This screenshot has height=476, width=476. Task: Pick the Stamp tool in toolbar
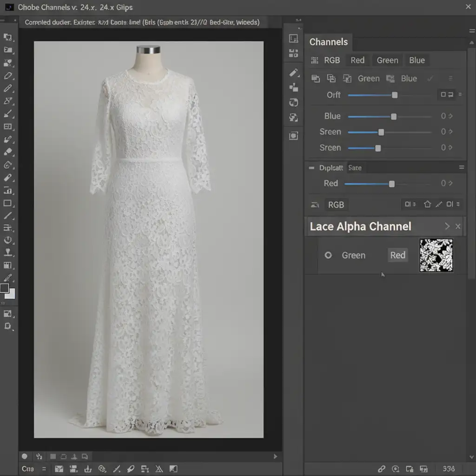[x=7, y=252]
